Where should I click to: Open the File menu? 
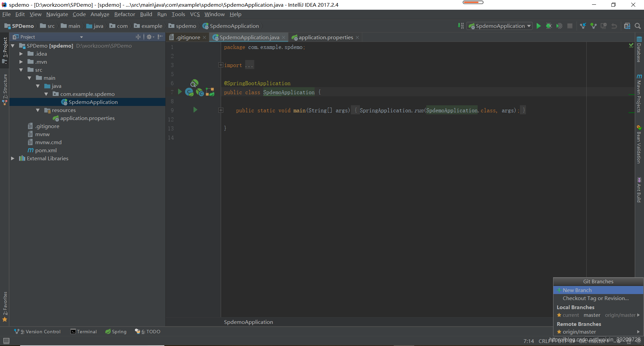pos(6,14)
